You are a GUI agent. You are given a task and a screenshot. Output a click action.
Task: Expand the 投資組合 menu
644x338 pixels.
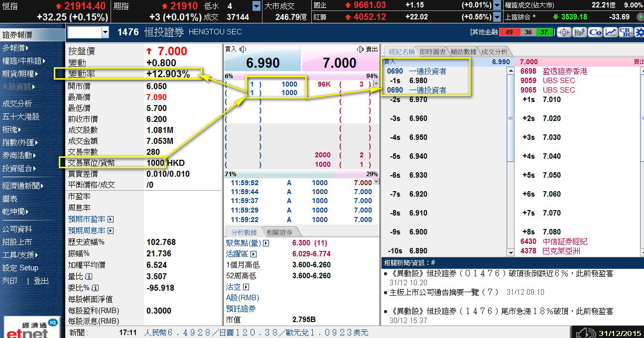(20, 168)
